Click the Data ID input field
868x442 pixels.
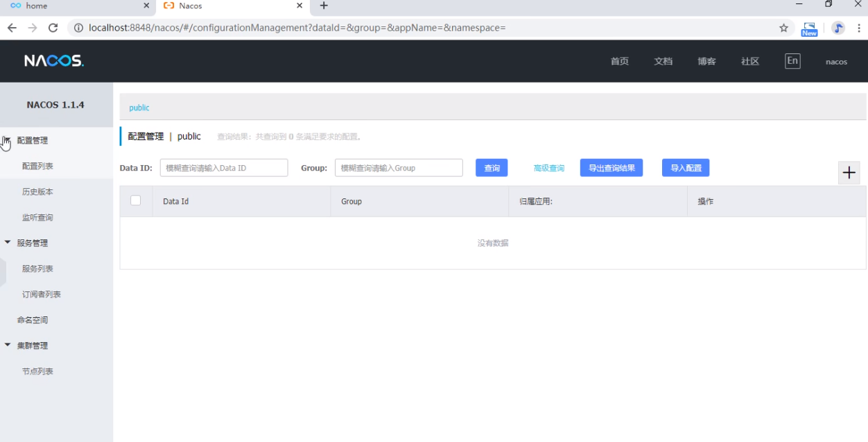223,168
